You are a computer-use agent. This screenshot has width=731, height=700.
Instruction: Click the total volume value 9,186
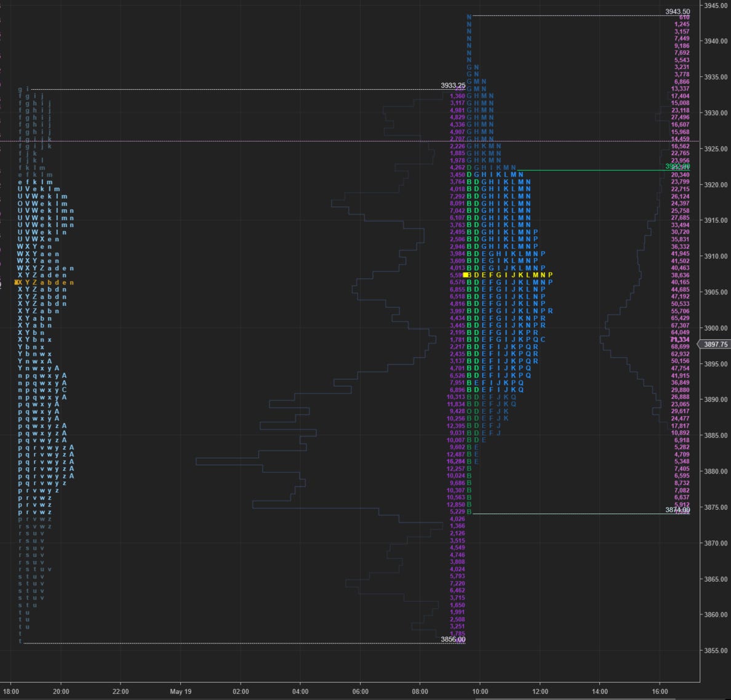coord(682,46)
